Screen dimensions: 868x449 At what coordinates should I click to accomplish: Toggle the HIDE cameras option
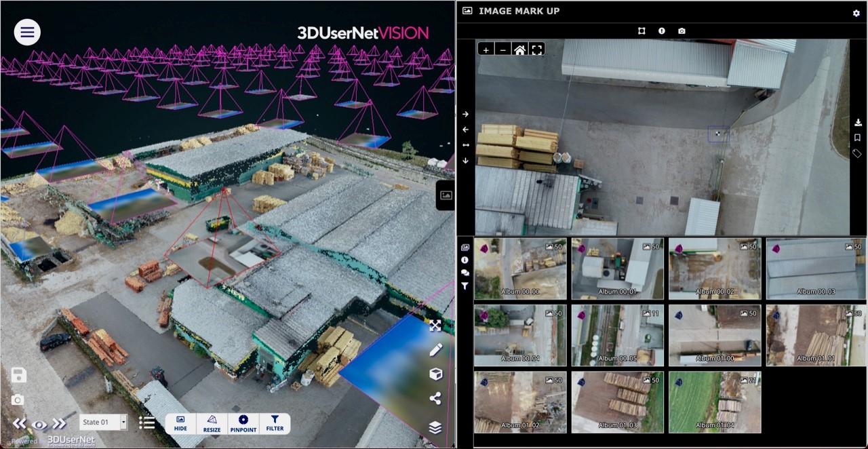180,424
